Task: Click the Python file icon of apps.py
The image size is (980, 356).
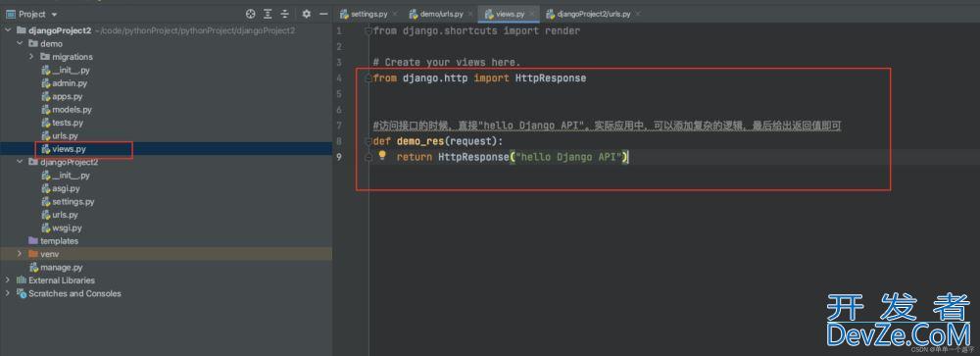Action: 46,96
